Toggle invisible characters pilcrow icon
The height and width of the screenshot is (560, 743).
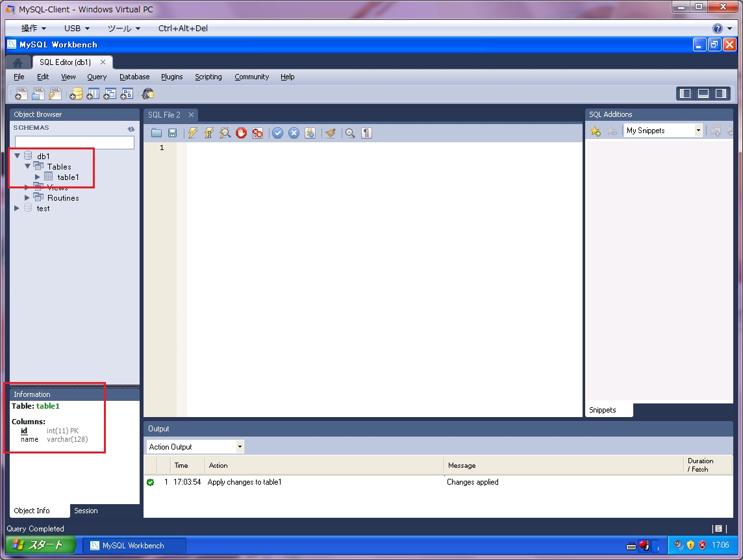pos(366,133)
